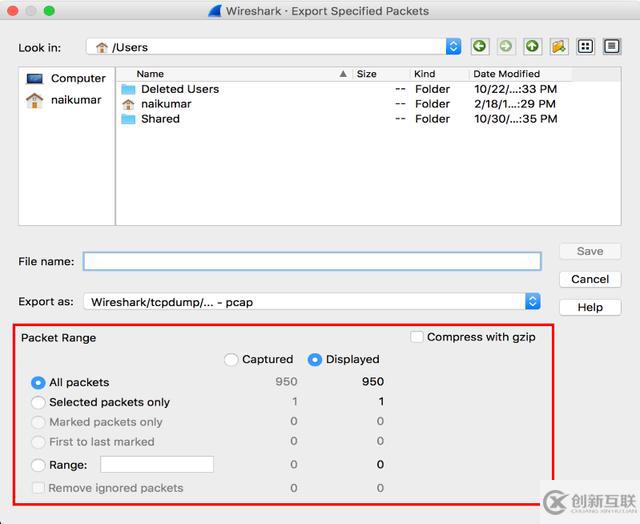Switch to detail view mode icon

pyautogui.click(x=611, y=46)
